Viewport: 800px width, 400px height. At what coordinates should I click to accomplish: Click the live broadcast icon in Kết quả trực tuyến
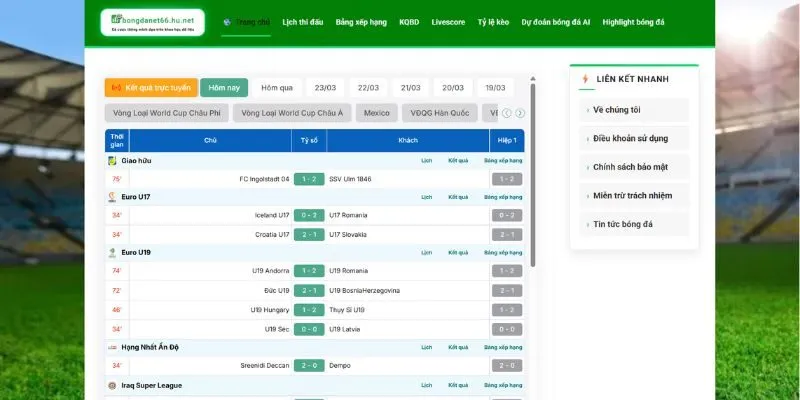[x=116, y=88]
